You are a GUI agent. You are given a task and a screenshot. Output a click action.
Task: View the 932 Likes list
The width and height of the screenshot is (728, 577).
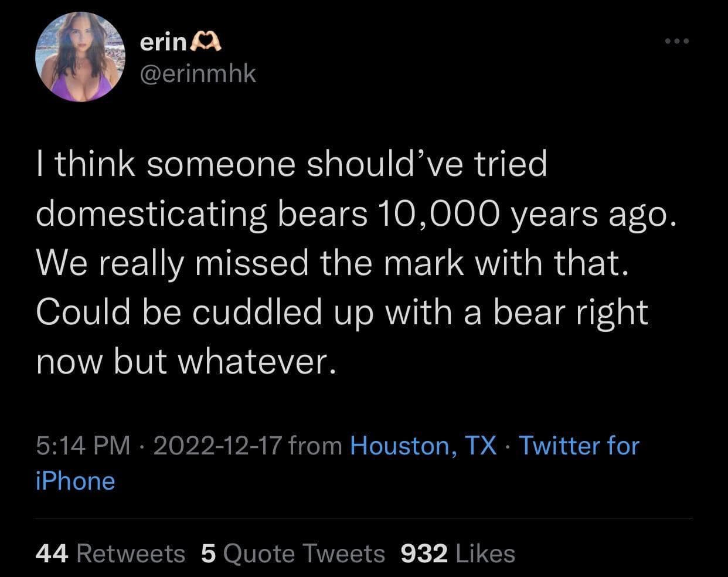coord(458,553)
